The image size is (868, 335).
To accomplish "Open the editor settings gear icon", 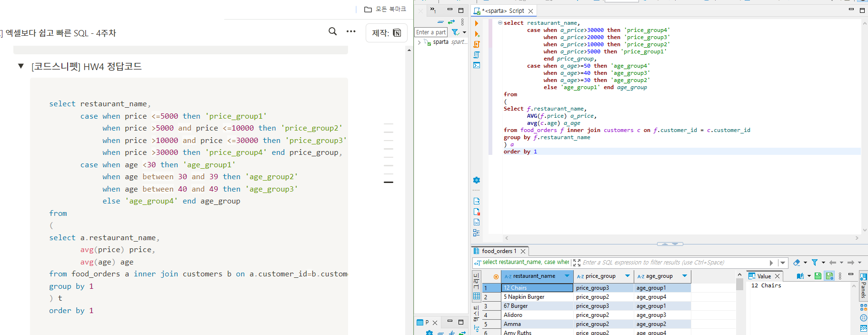I will tap(477, 180).
